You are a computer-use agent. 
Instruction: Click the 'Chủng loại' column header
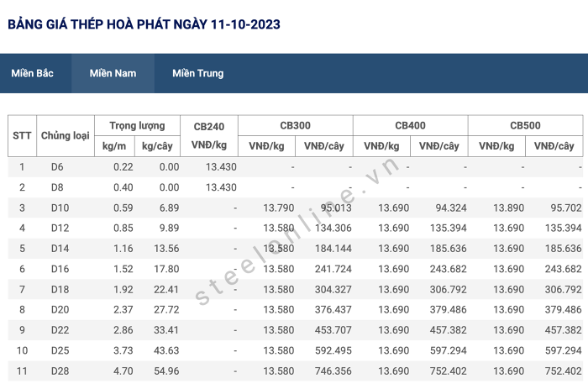(x=66, y=135)
